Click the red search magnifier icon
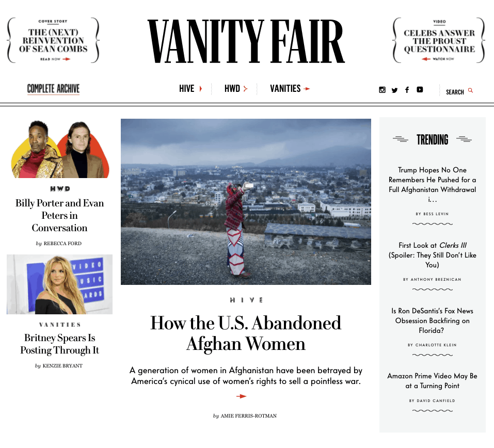The width and height of the screenshot is (494, 448). pos(470,90)
